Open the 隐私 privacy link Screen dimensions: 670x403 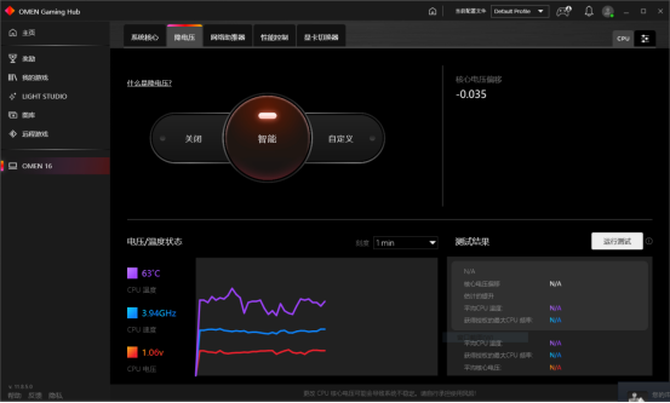(56, 396)
